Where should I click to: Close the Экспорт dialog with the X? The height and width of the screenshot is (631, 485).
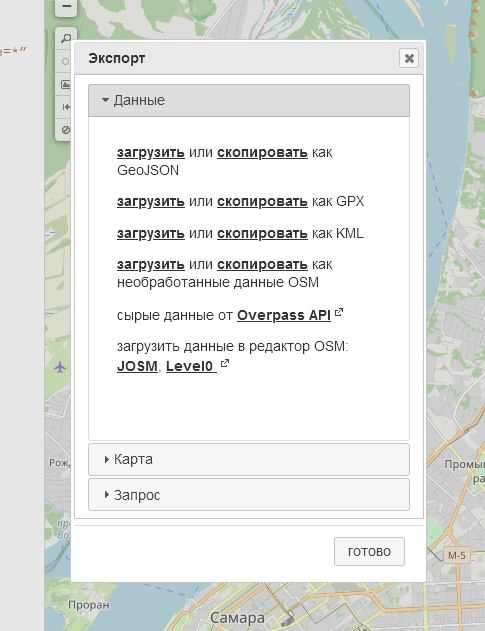[409, 58]
